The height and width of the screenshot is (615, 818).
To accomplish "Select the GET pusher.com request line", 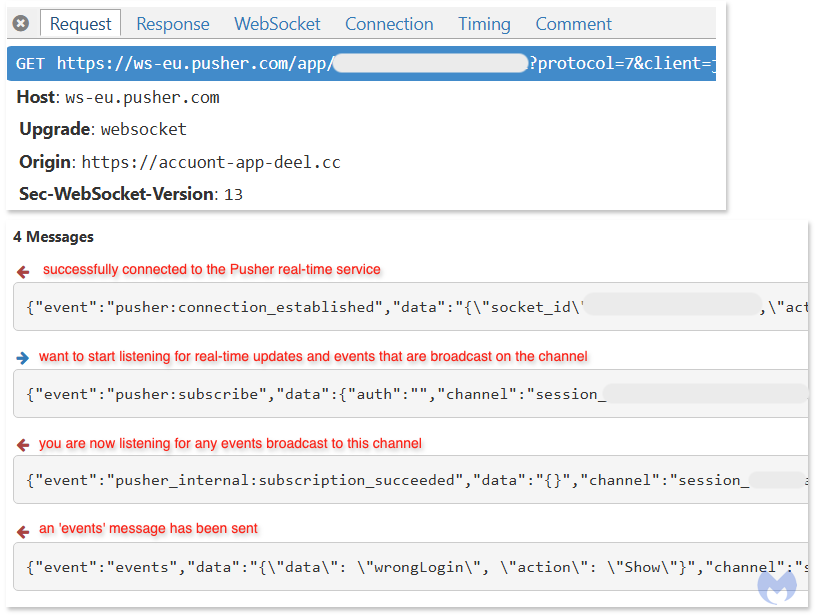I will pyautogui.click(x=360, y=64).
